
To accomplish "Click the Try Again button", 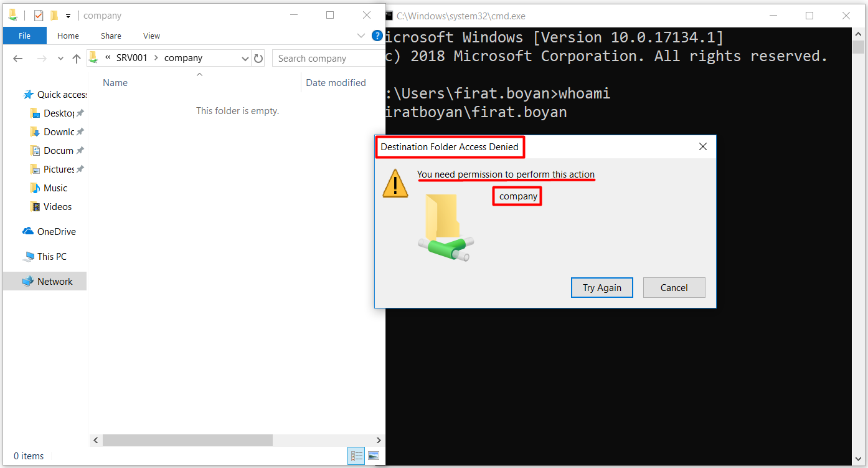I will pyautogui.click(x=601, y=287).
